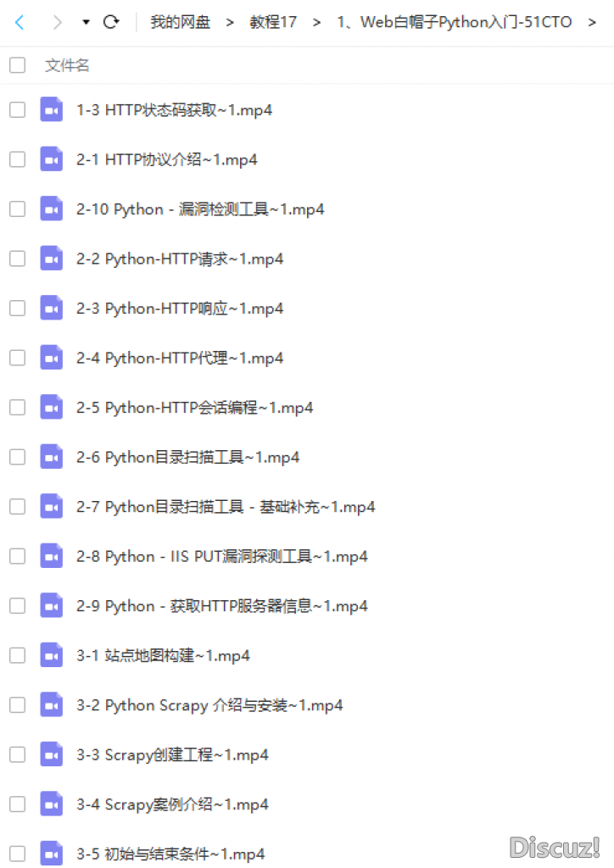Open 教程17 in the breadcrumb

click(273, 22)
